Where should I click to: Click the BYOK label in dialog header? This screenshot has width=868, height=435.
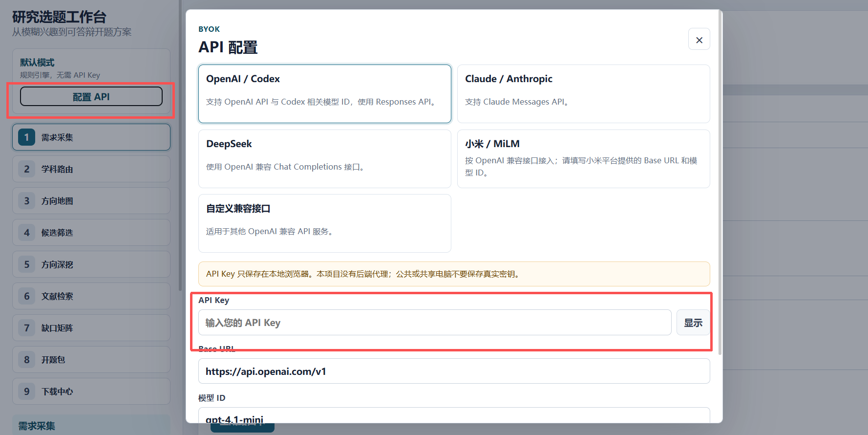pyautogui.click(x=209, y=29)
